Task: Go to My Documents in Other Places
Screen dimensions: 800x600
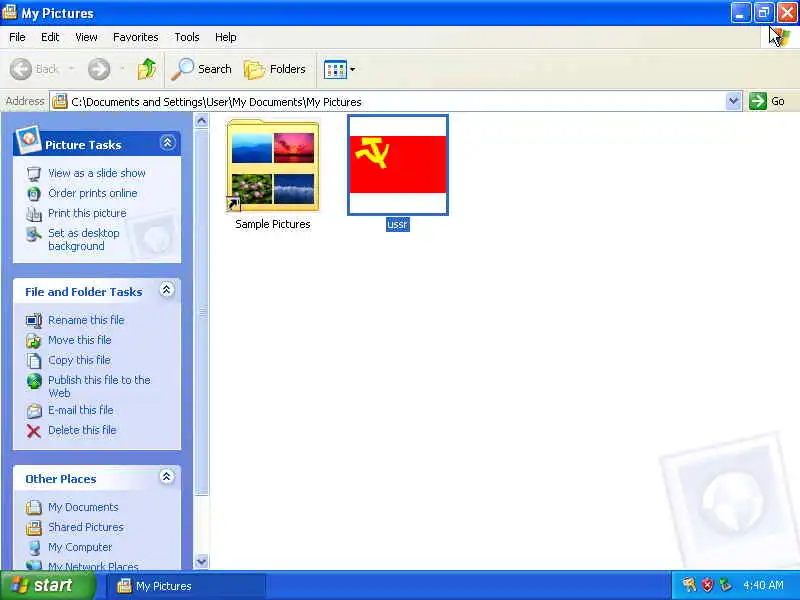Action: click(83, 507)
